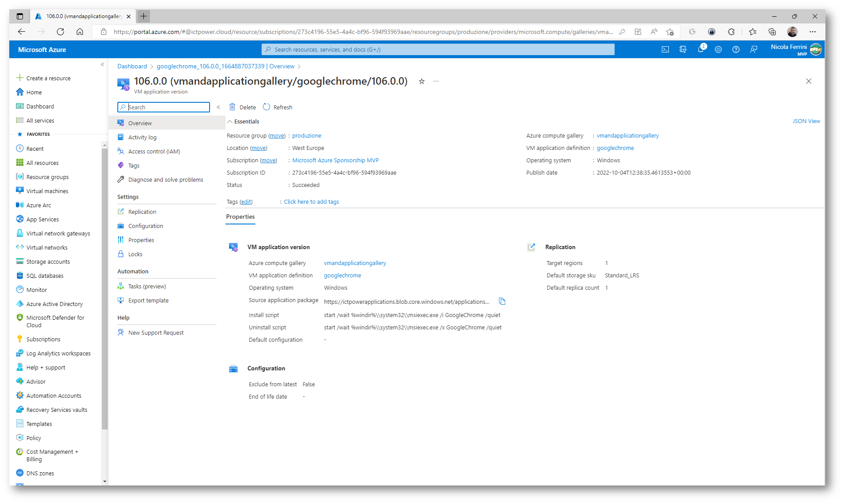Open googlechrome_106.0.0 Overview breadcrumb
The height and width of the screenshot is (504, 844).
[225, 66]
